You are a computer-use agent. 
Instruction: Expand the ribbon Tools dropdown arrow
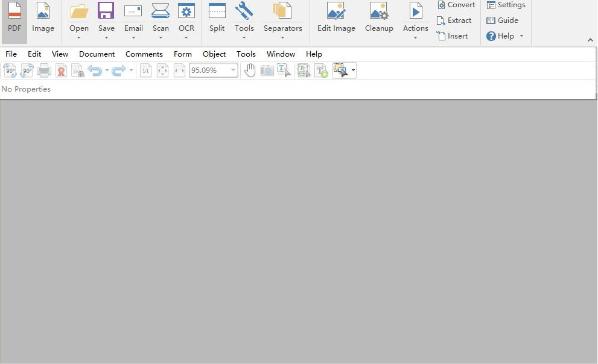[244, 38]
